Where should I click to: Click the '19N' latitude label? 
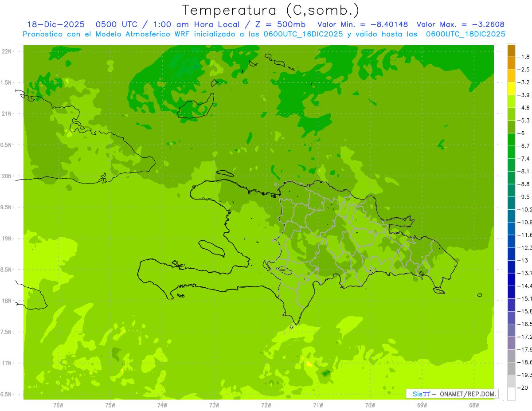point(6,239)
